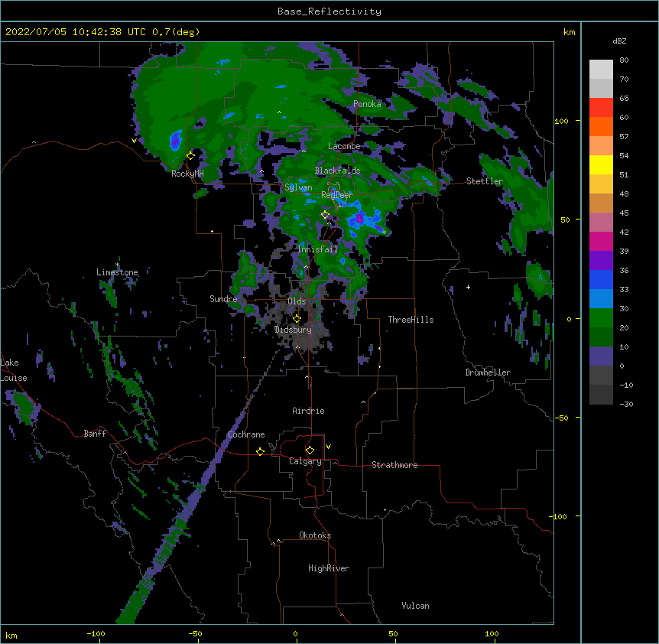Click the km label at bottom left
Viewport: 659px width, 644px height.
11,636
